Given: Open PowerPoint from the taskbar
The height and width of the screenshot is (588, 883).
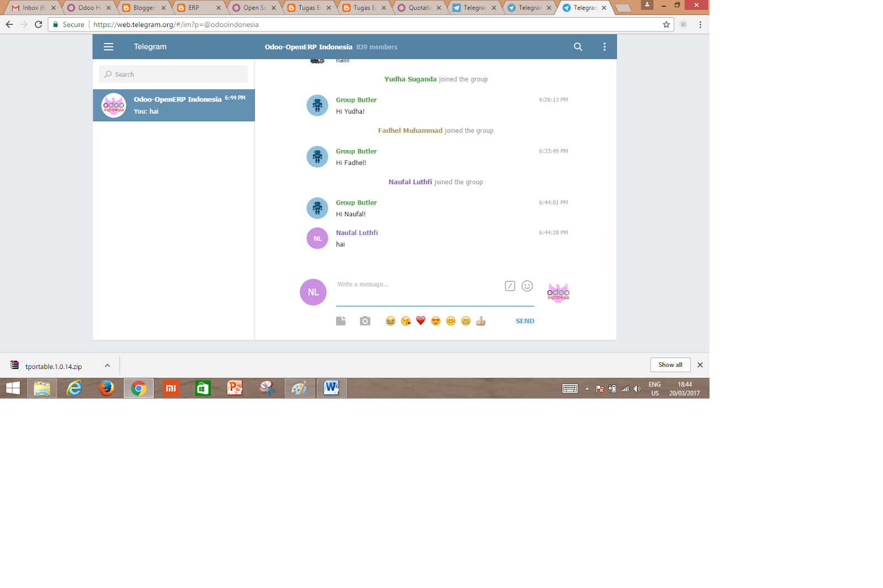Looking at the screenshot, I should tap(235, 388).
